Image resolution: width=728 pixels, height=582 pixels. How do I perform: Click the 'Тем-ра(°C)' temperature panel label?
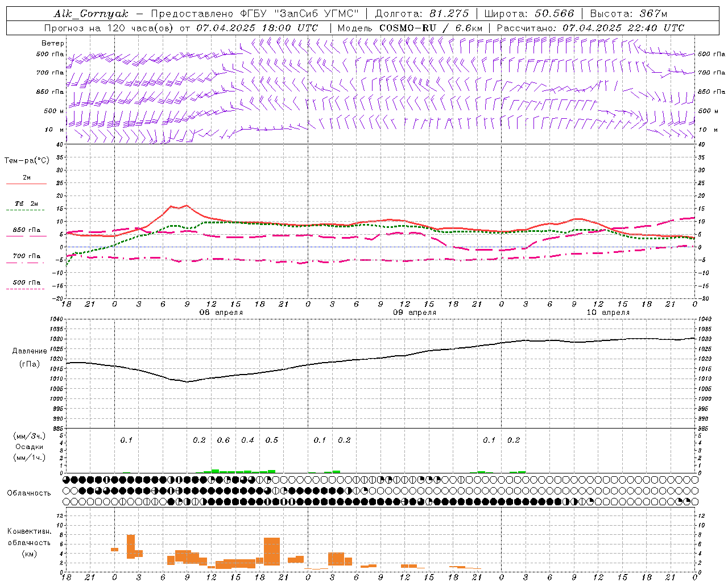pos(27,161)
